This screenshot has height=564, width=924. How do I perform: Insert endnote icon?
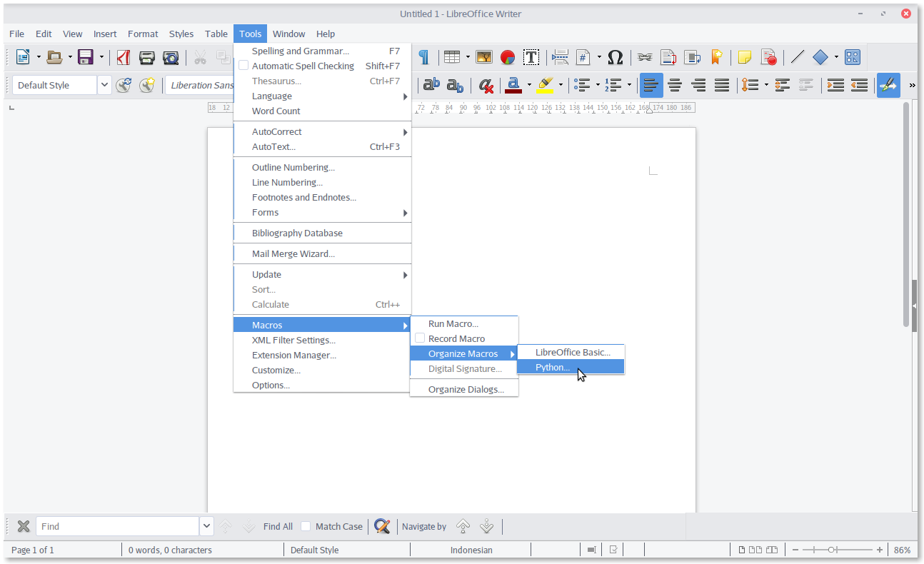(x=692, y=57)
